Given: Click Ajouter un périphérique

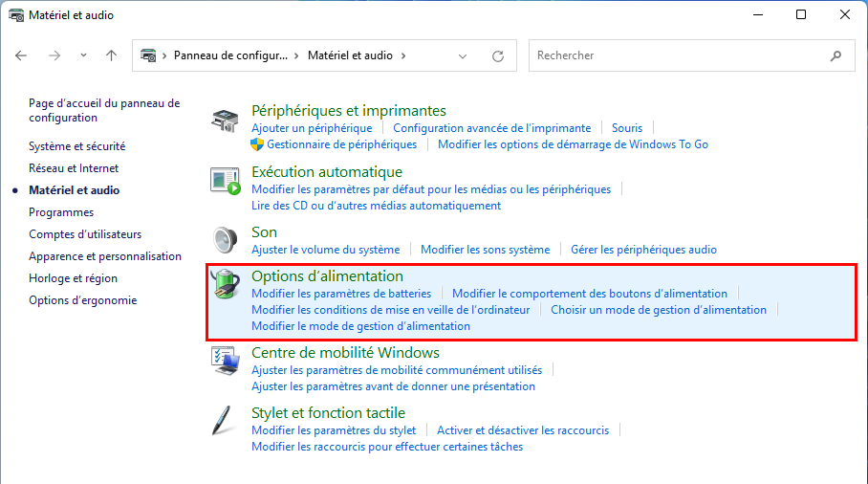Looking at the screenshot, I should point(312,128).
